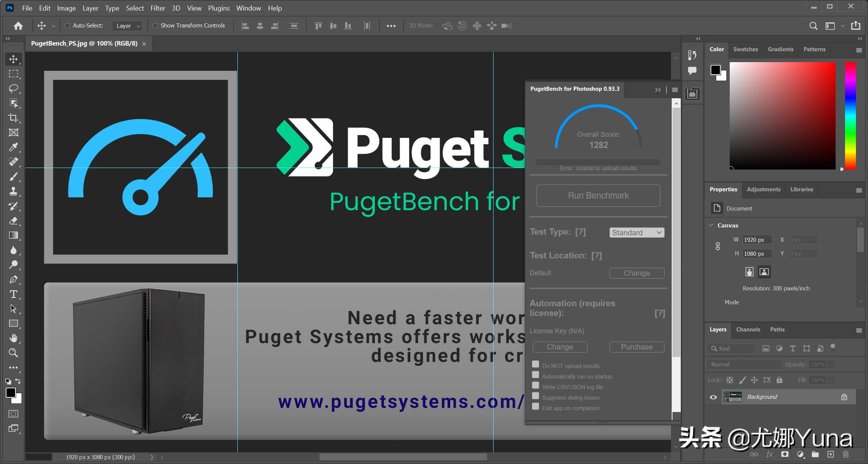Click the rainbow hue slider strip
868x464 pixels.
pyautogui.click(x=850, y=116)
